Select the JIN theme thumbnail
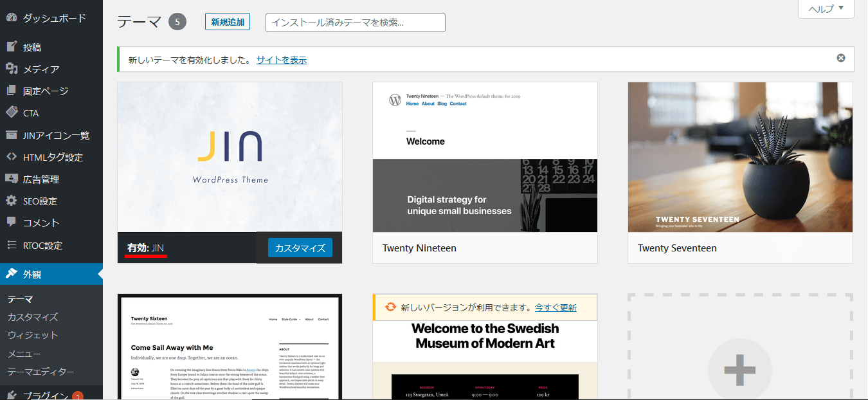The height and width of the screenshot is (400, 868). click(230, 157)
